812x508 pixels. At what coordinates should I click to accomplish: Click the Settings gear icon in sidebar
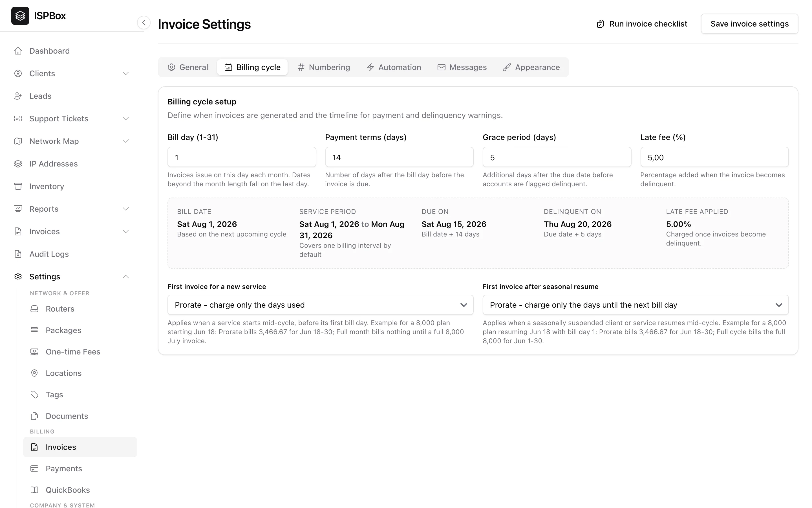(18, 277)
